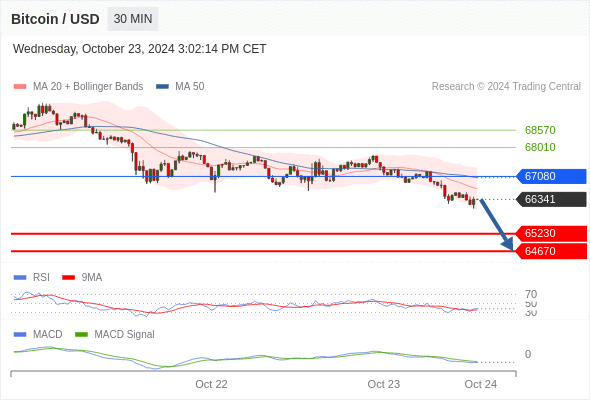The image size is (590, 400).
Task: Click the MACD legend blue marker
Action: click(20, 335)
